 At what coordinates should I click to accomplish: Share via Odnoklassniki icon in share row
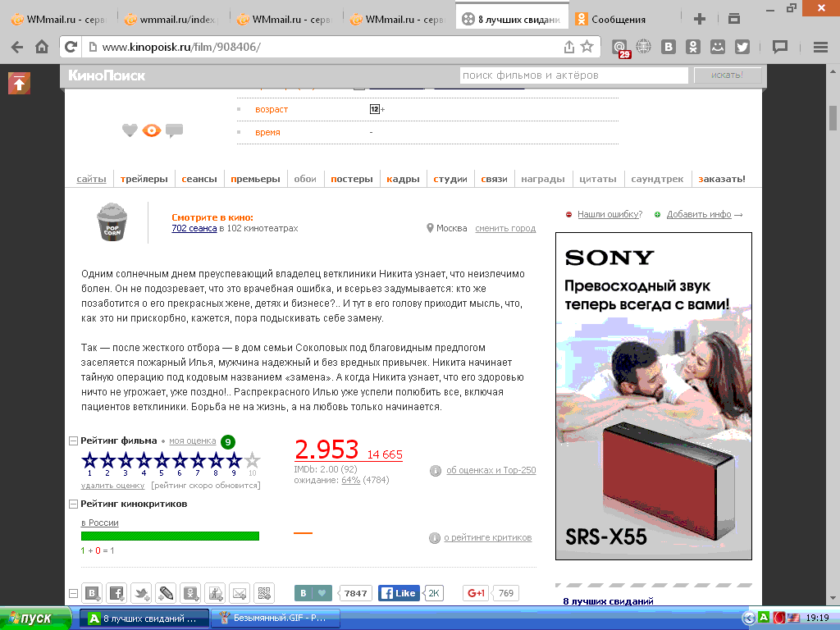(190, 593)
